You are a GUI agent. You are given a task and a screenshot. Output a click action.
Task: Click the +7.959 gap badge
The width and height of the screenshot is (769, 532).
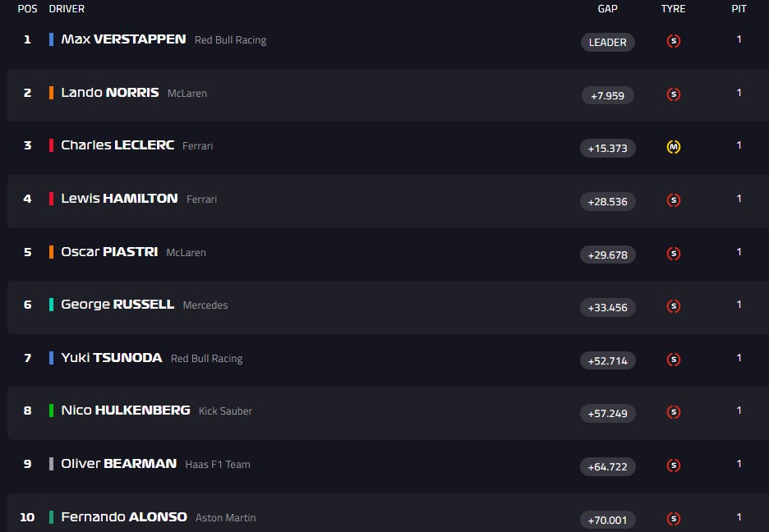(x=607, y=95)
